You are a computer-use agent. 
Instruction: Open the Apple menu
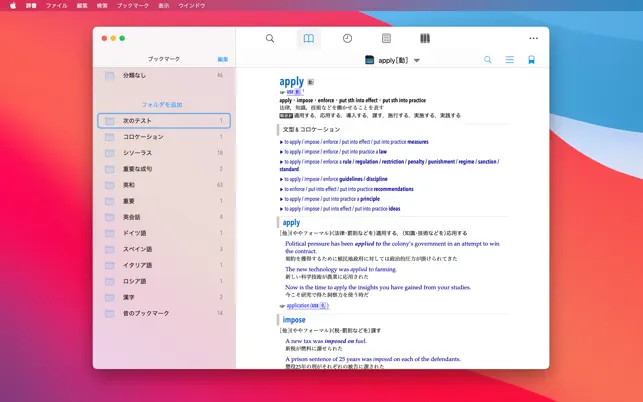pyautogui.click(x=13, y=6)
